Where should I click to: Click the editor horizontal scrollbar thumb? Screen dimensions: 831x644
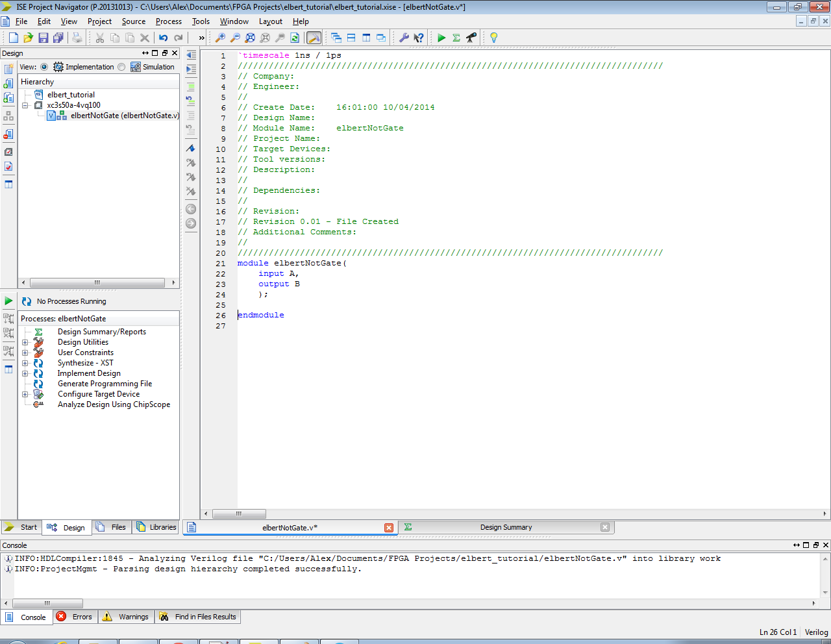pyautogui.click(x=239, y=514)
